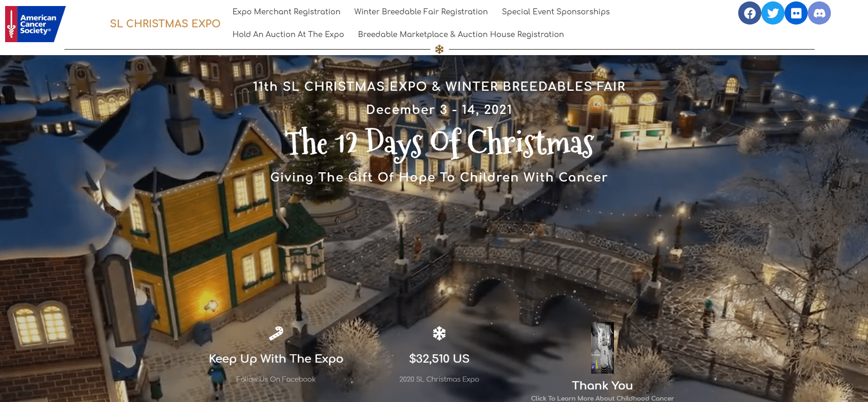Open the Facebook social icon
This screenshot has width=868, height=402.
coord(750,13)
